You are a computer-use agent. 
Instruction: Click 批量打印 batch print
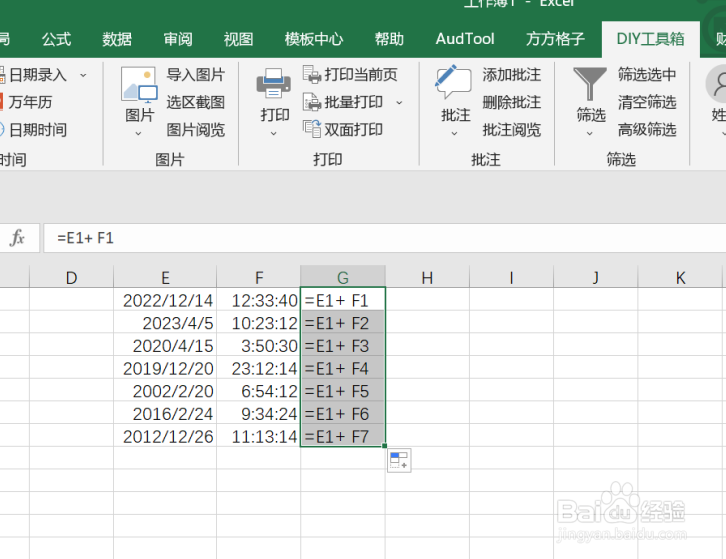[x=343, y=102]
